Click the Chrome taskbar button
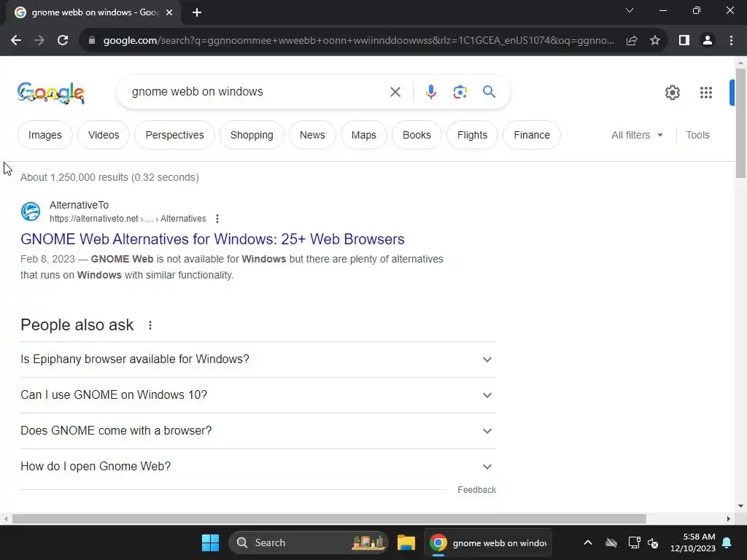This screenshot has height=560, width=747. 488,542
